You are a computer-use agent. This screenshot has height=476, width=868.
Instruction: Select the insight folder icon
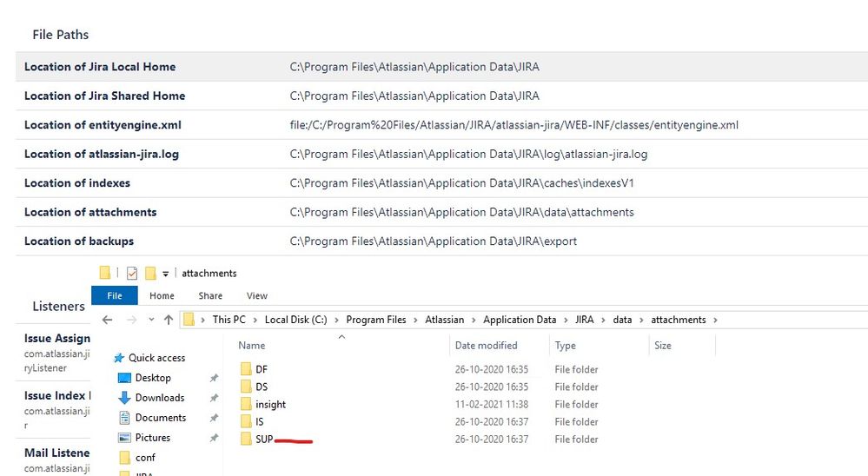[246, 404]
